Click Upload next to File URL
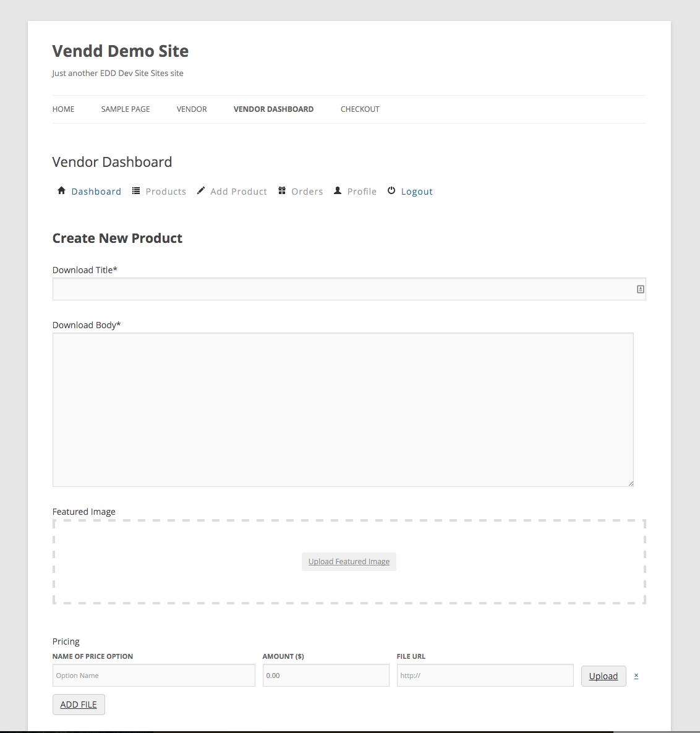700x733 pixels. click(x=604, y=676)
